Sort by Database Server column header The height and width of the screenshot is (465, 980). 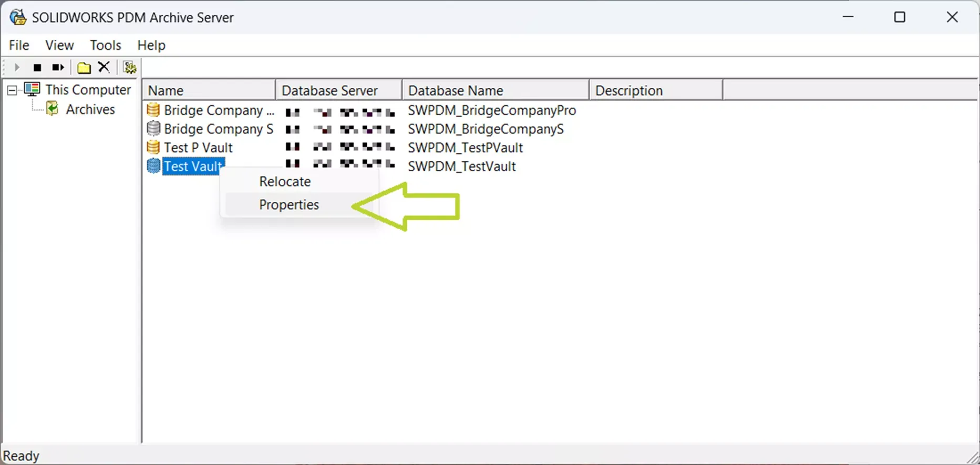(x=339, y=90)
